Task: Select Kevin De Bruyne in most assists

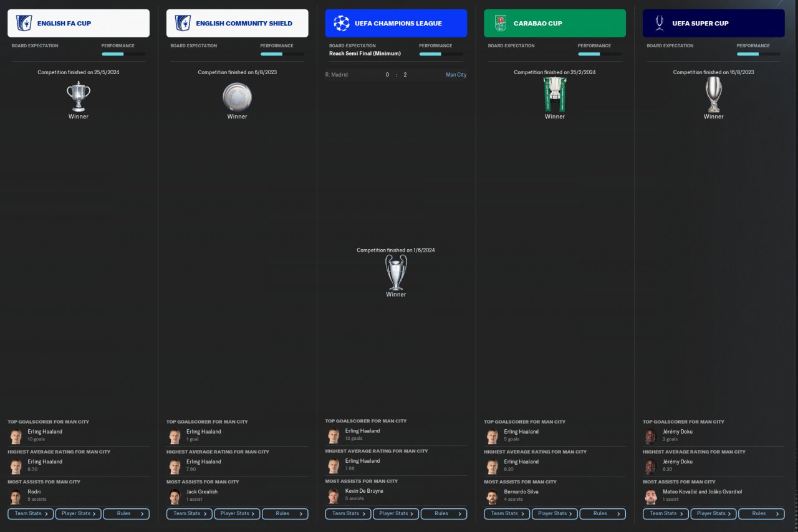Action: (x=364, y=491)
